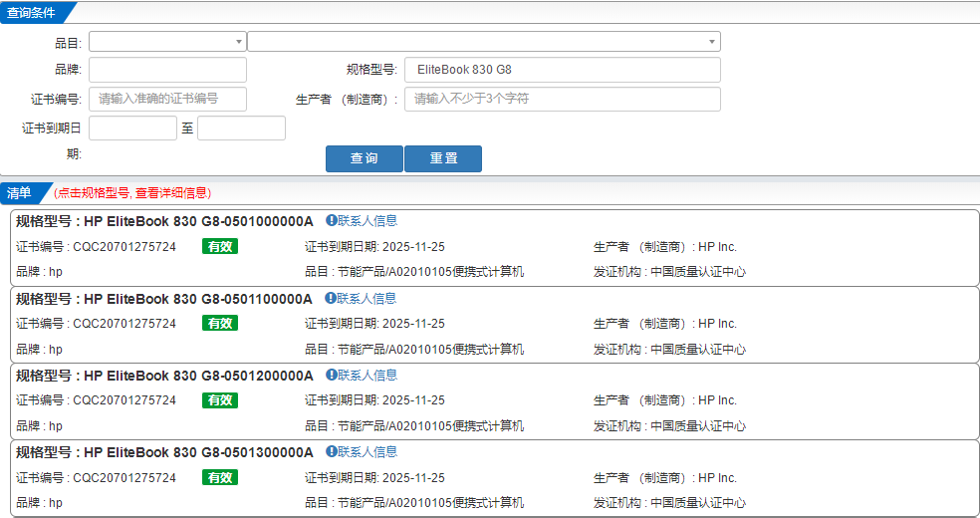980x518 pixels.
Task: Click certificate number CQC20701275724 in the 0501000000A card
Action: 124,247
